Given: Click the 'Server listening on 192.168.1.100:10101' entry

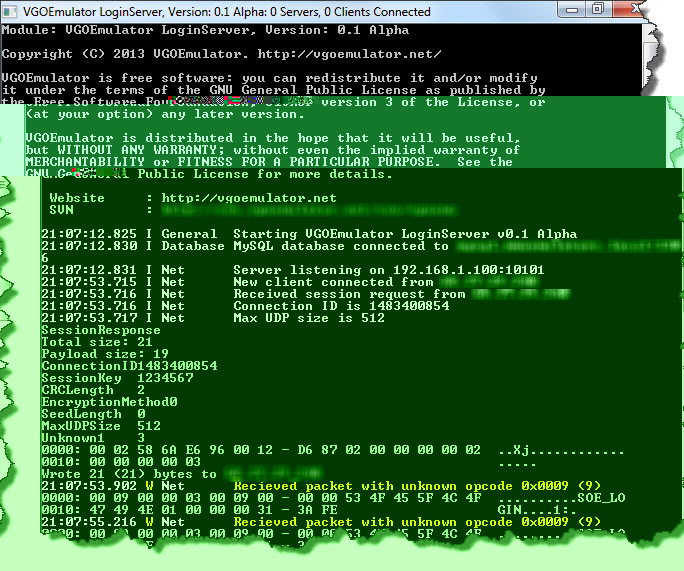Looking at the screenshot, I should pos(388,270).
